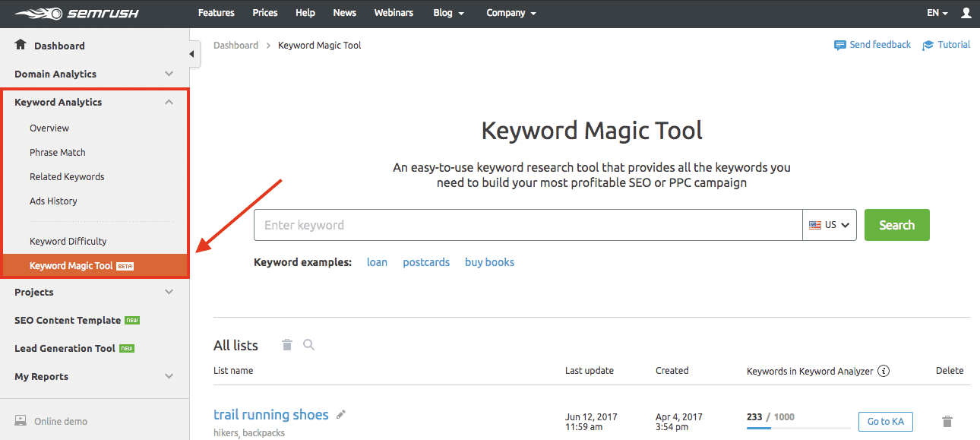This screenshot has height=440, width=980.
Task: Search lists with the magnifier icon
Action: point(308,345)
